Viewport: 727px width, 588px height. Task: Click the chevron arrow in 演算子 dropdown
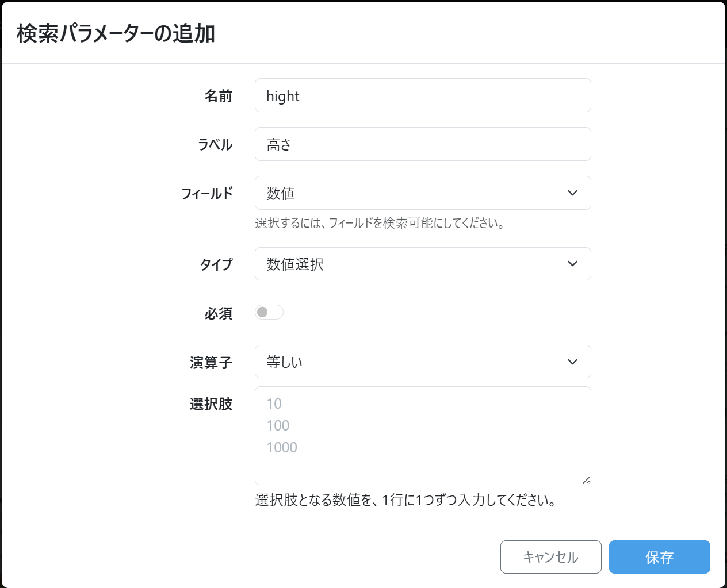coord(572,362)
